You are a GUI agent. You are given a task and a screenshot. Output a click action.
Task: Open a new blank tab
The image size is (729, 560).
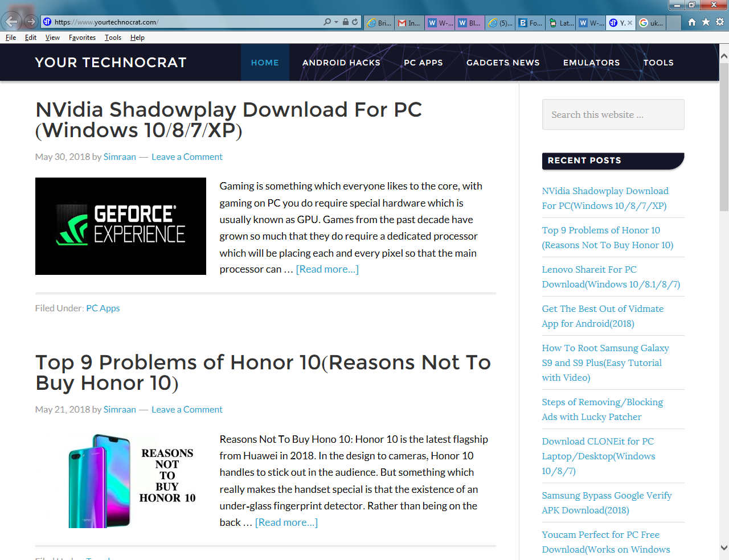click(x=673, y=23)
